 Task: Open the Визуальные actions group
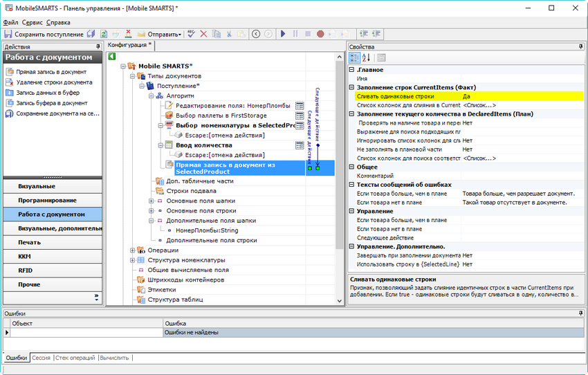pos(53,186)
